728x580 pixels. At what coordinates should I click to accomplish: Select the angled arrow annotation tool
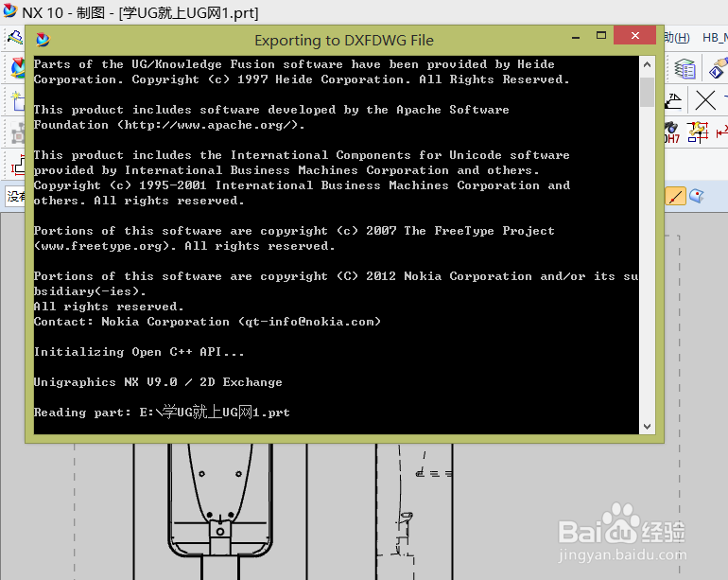[673, 100]
